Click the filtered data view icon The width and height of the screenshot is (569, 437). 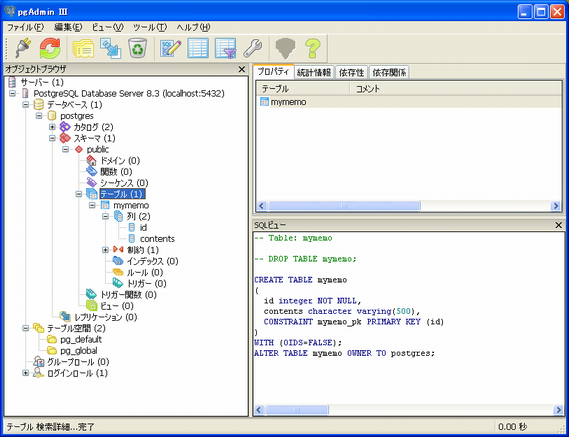click(225, 48)
